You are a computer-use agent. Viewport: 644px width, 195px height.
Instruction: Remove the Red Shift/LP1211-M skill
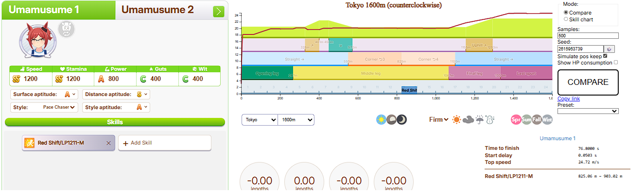(x=108, y=143)
